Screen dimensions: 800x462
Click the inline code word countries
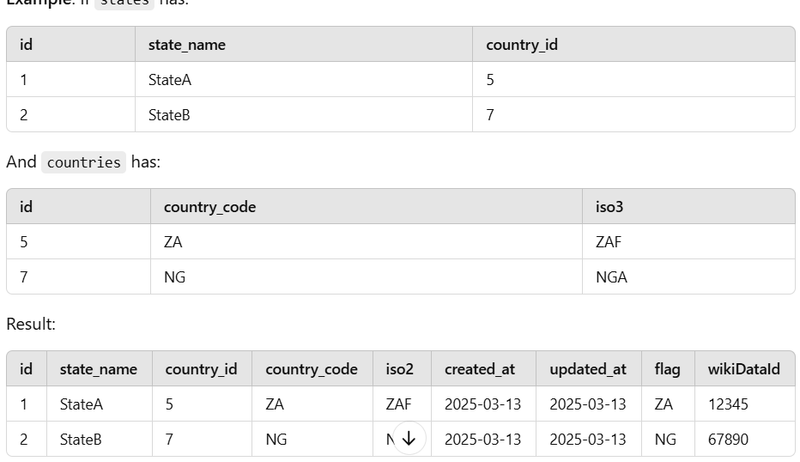point(84,162)
